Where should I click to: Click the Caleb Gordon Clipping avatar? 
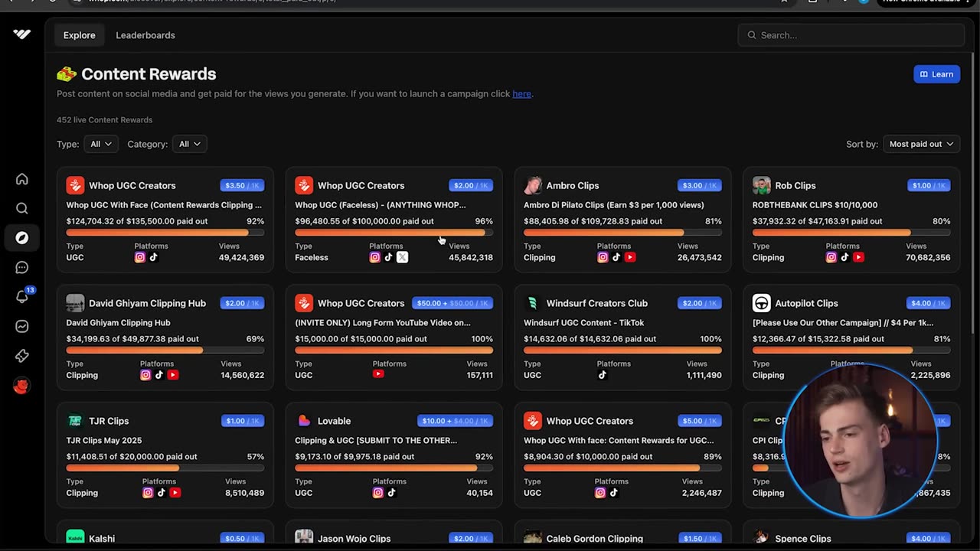(x=533, y=538)
